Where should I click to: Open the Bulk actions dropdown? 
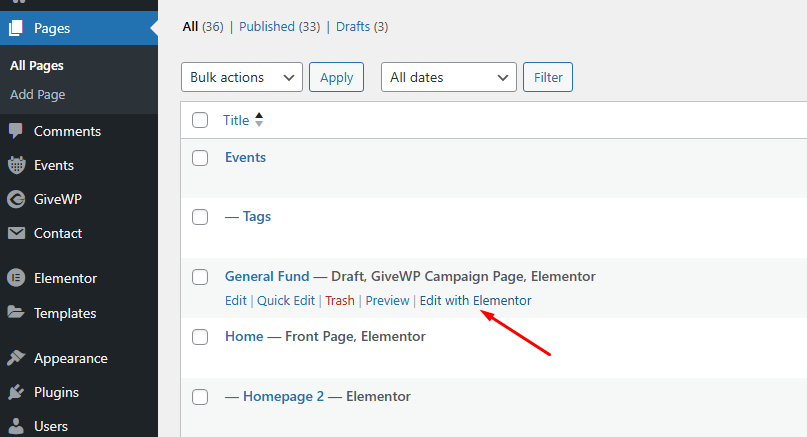tap(241, 77)
